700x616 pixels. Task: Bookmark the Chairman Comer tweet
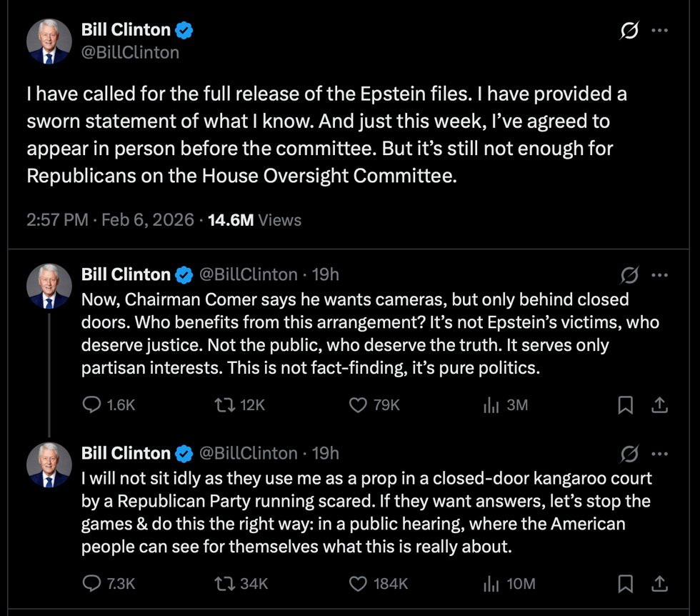tap(625, 405)
